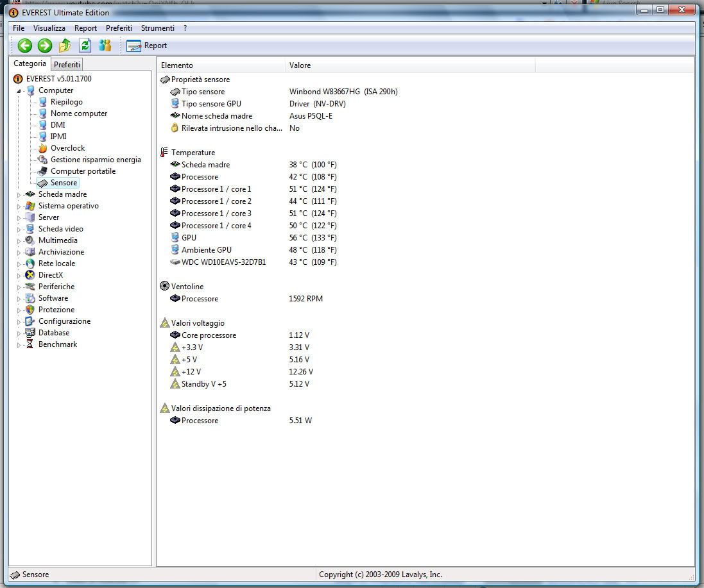Viewport: 704px width, 588px height.
Task: Select the Riepilogo icon in the tree
Action: coord(42,102)
